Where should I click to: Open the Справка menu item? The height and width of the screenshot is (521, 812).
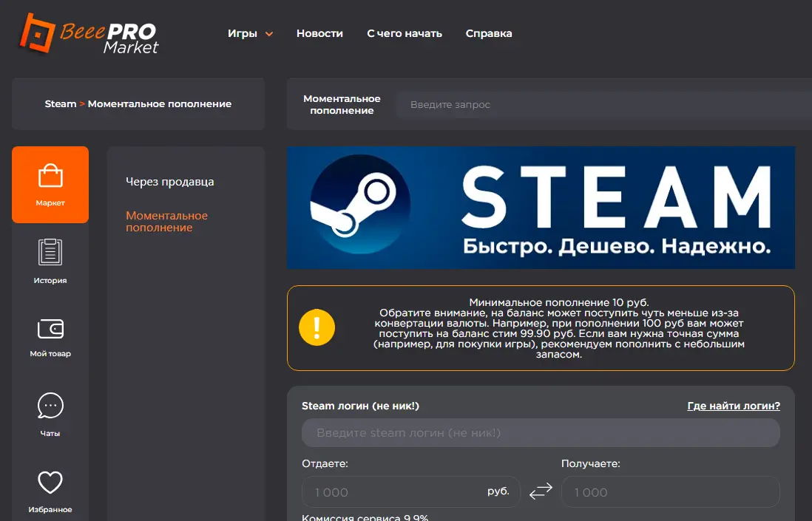(489, 34)
